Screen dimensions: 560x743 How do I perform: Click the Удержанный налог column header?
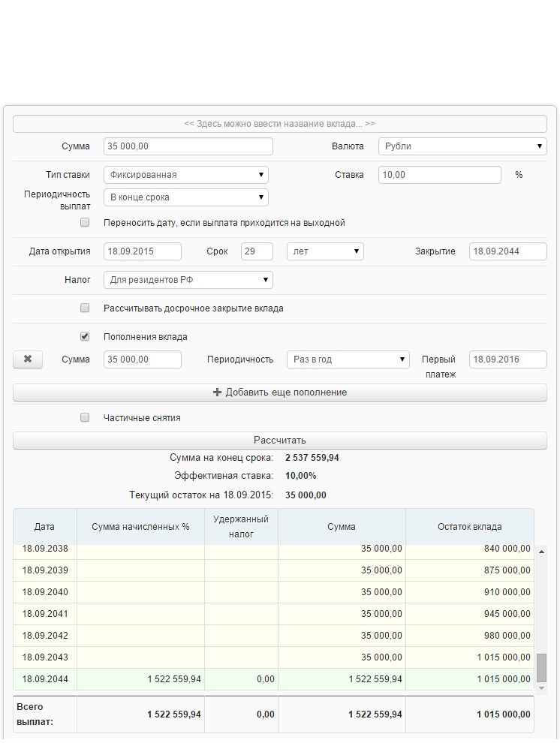click(241, 526)
